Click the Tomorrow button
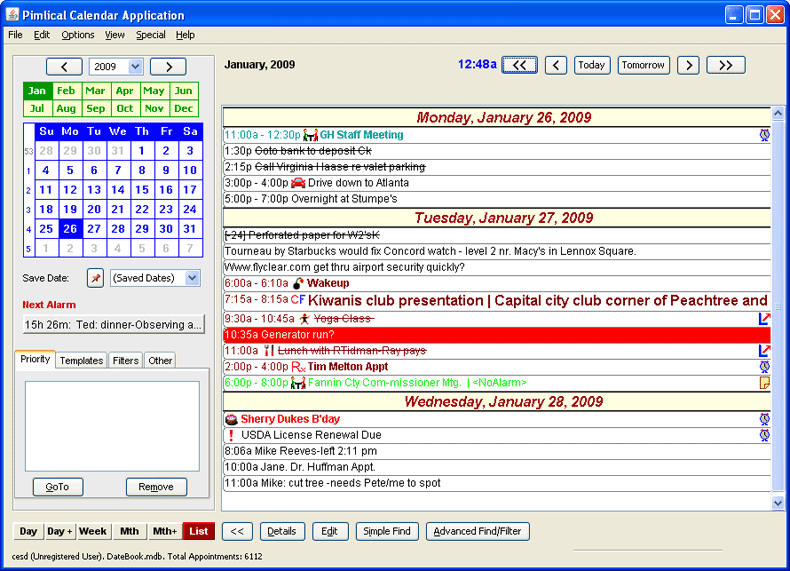The height and width of the screenshot is (571, 790). (x=643, y=65)
